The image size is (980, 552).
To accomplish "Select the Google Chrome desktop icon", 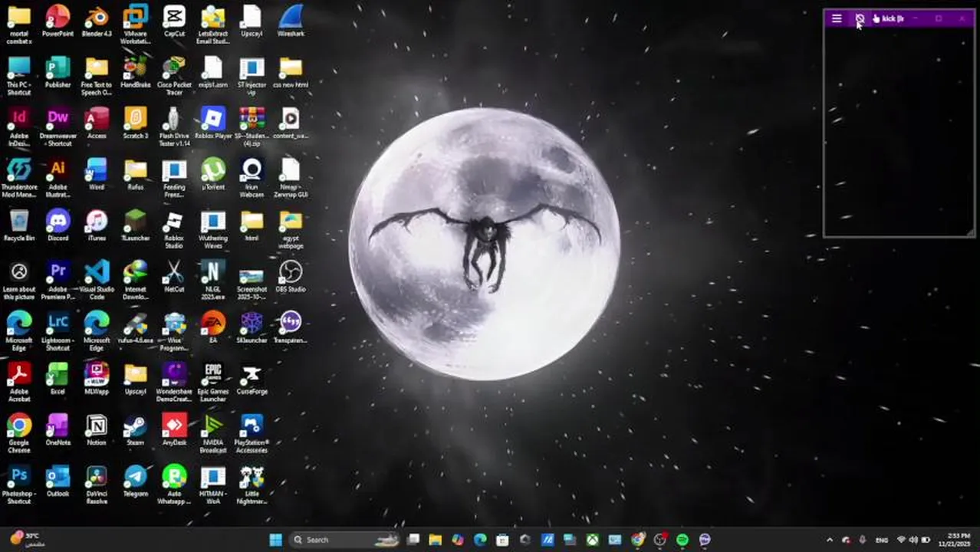I will click(x=19, y=433).
